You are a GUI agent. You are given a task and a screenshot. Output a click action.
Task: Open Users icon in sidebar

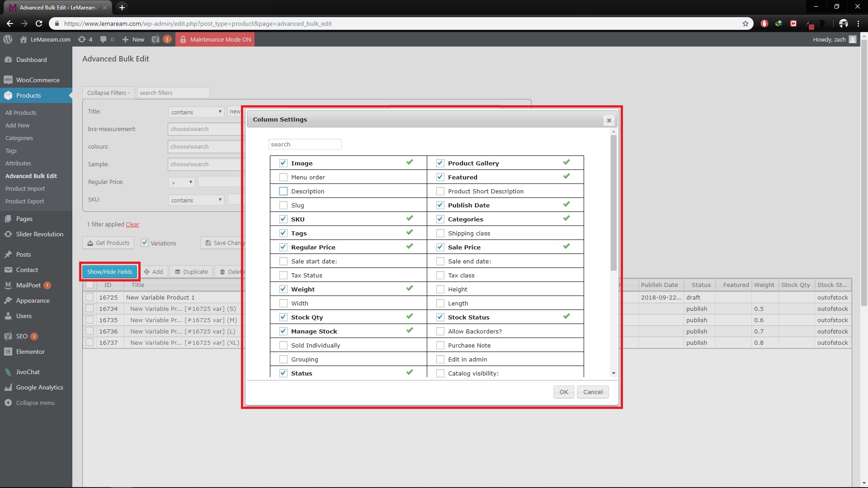click(x=8, y=316)
